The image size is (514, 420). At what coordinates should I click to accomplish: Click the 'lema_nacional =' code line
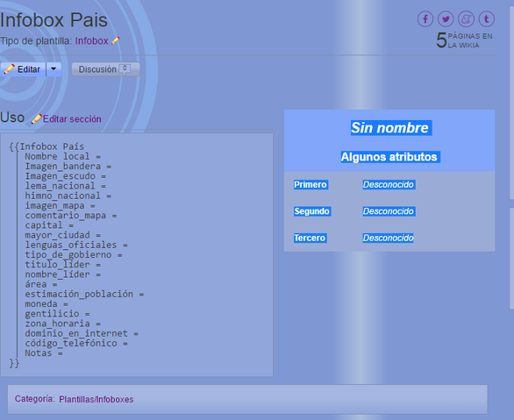66,186
